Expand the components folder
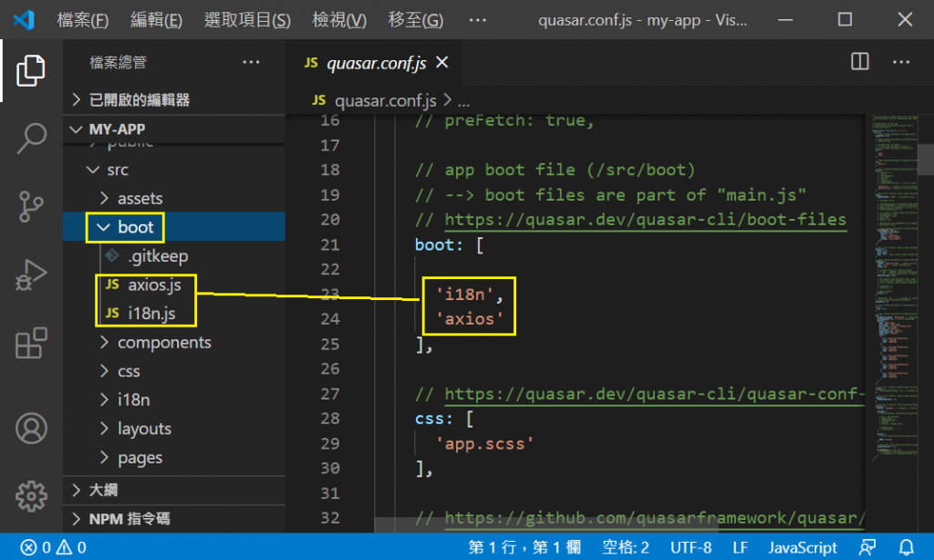Screen dimensions: 934x560 pyautogui.click(x=174, y=343)
